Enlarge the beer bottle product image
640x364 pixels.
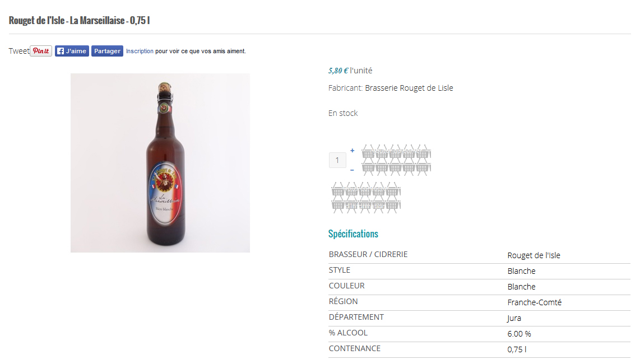pyautogui.click(x=160, y=163)
